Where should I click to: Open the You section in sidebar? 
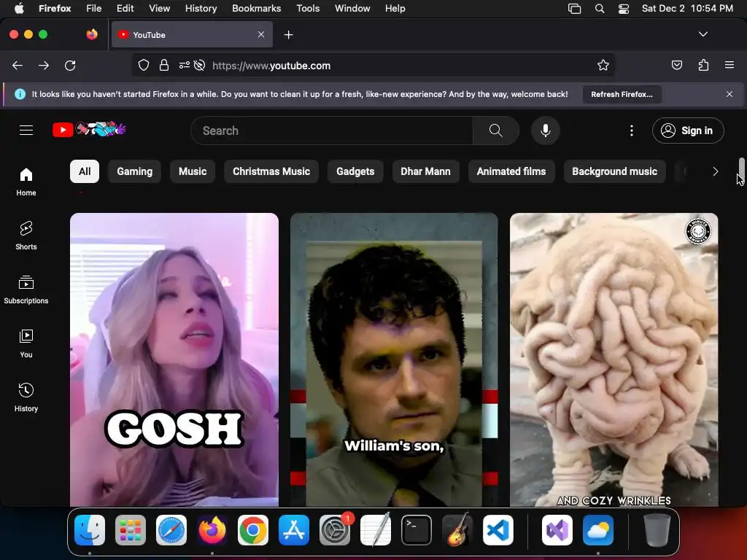coord(26,343)
